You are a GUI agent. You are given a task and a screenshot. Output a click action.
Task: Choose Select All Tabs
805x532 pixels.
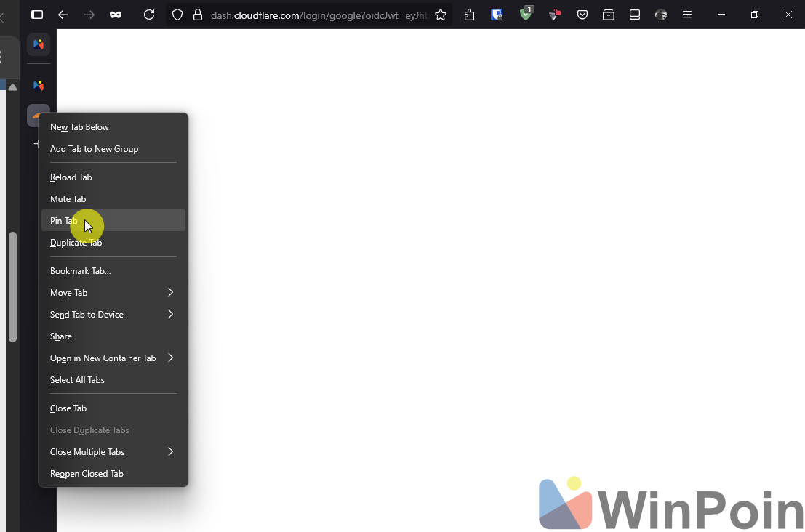coord(113,380)
